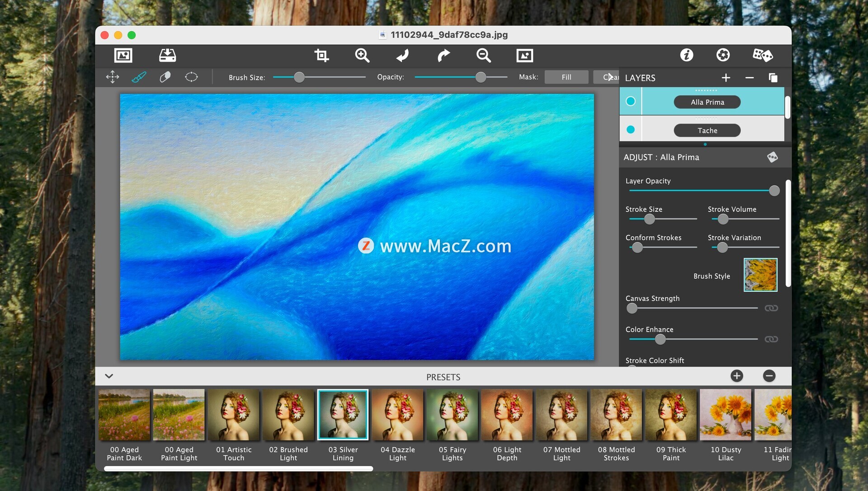Remove layer with minus icon
Screen dimensions: 868x491
(x=749, y=78)
